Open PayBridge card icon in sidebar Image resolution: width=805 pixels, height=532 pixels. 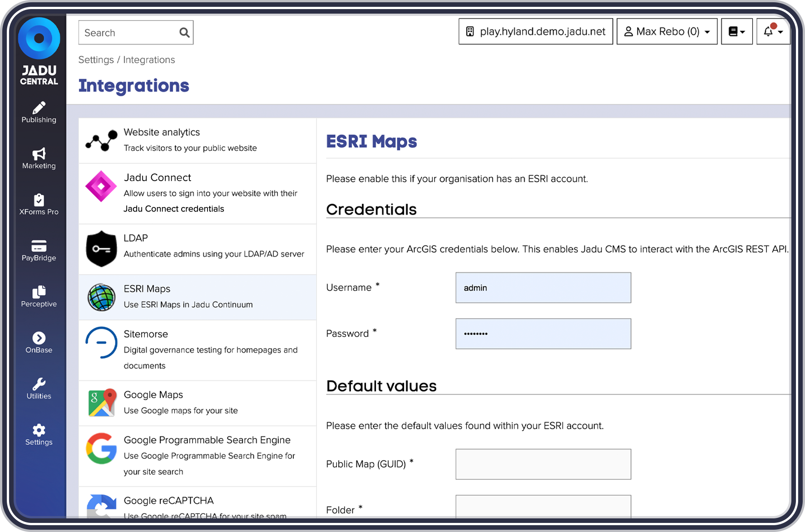pyautogui.click(x=39, y=246)
